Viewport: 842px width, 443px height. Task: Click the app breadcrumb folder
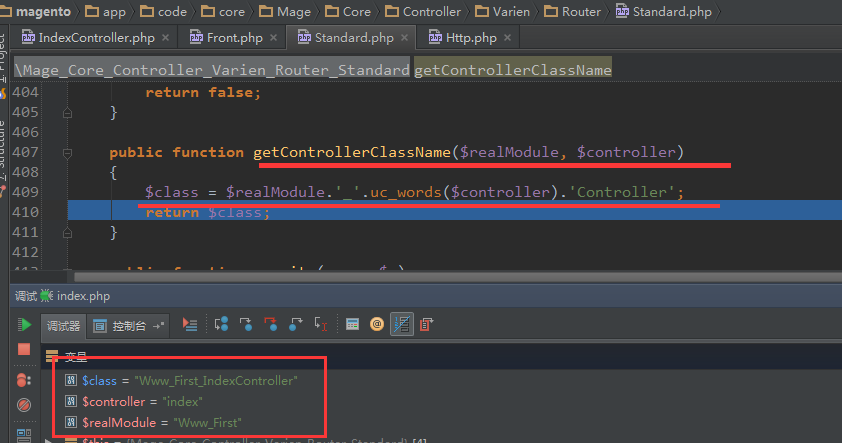106,11
